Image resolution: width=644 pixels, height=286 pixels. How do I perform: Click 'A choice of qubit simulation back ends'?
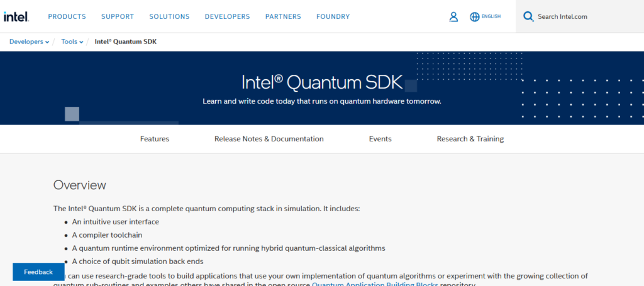pyautogui.click(x=138, y=261)
